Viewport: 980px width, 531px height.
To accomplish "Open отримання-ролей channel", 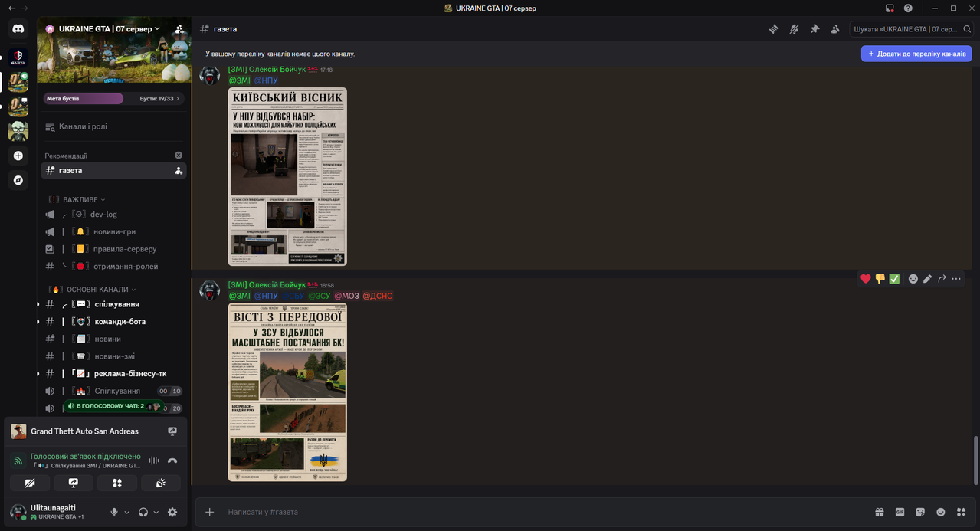I will click(113, 266).
